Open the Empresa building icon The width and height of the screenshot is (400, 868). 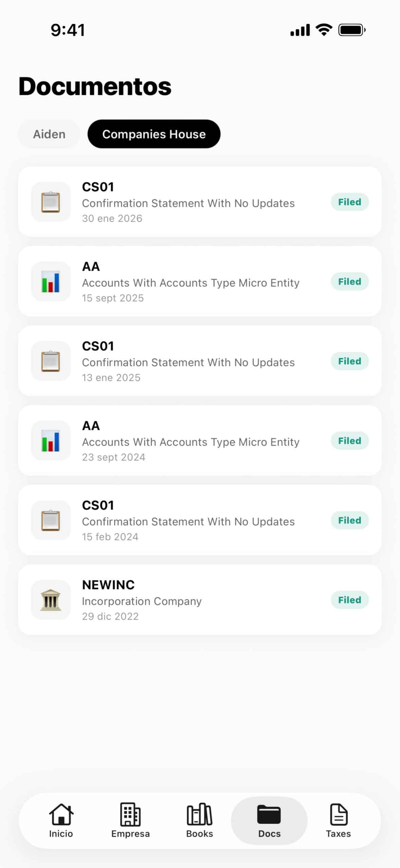tap(130, 814)
